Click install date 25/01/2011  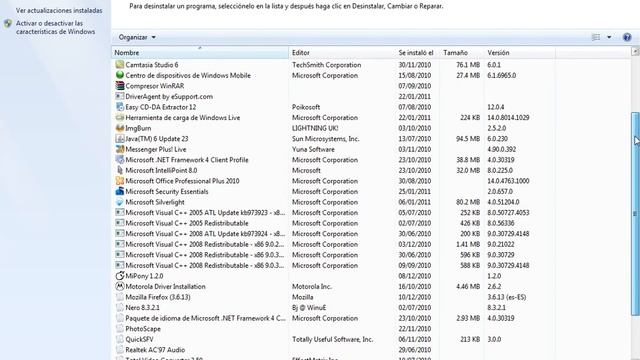point(415,191)
